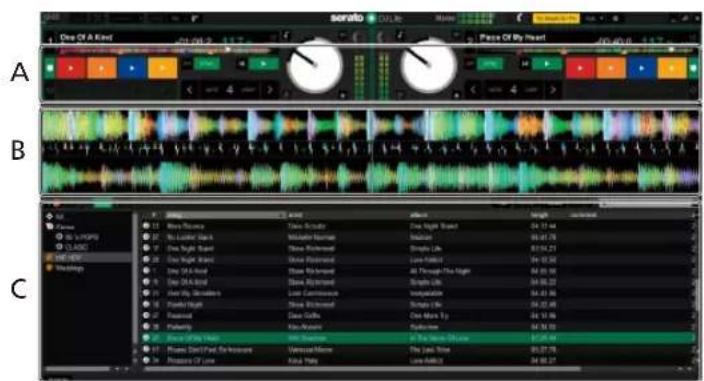
Task: Double the auto loop size on right deck
Action: pos(553,90)
